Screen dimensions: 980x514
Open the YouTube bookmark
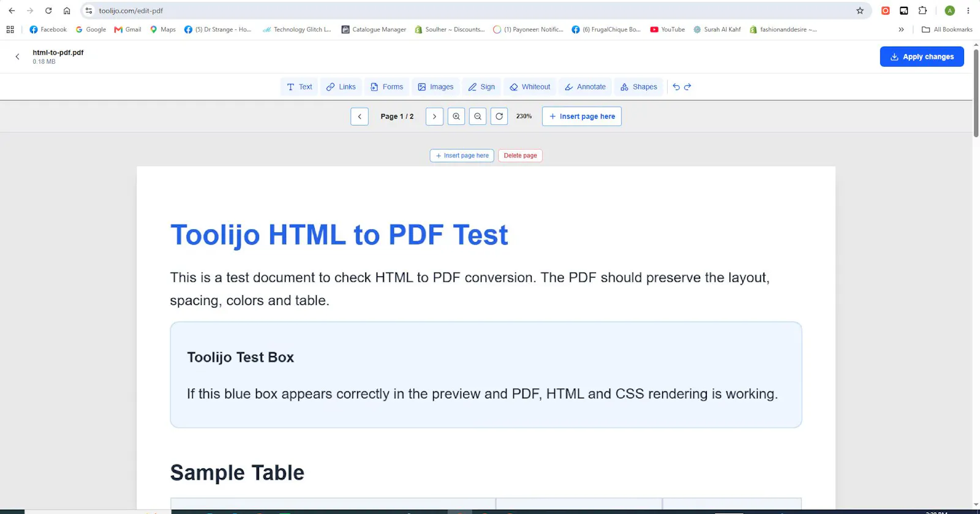click(x=668, y=29)
